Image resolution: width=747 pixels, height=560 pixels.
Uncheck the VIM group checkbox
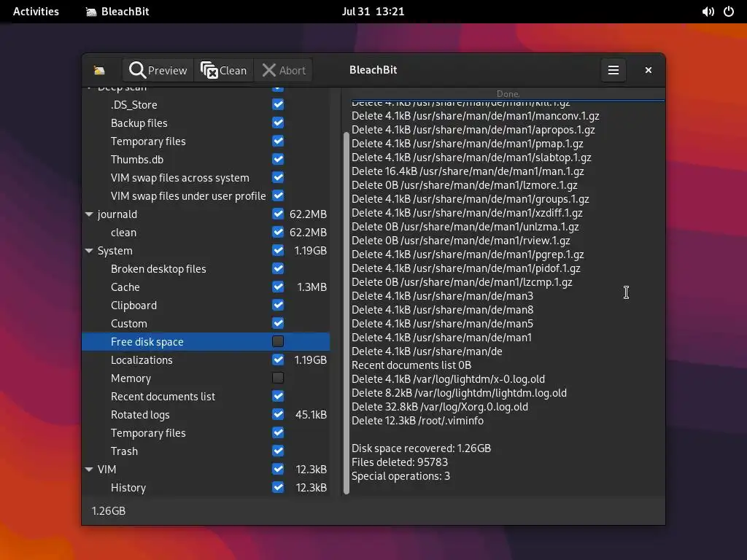tap(278, 469)
